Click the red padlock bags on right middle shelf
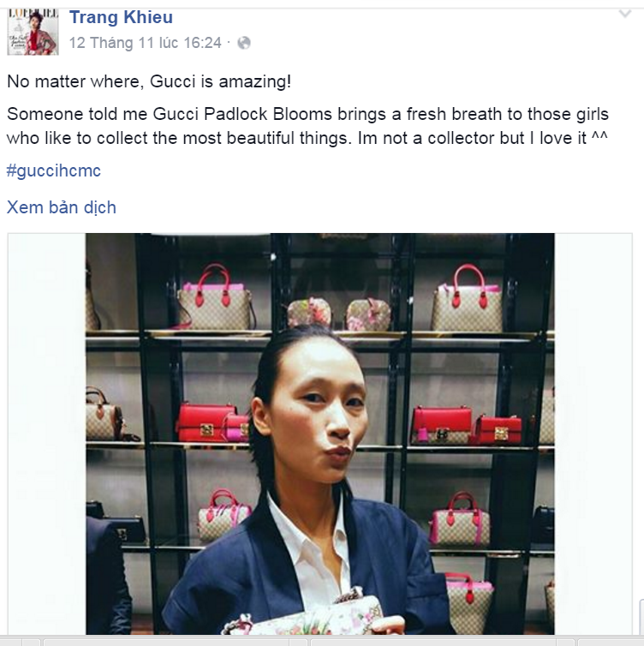 coord(467,426)
